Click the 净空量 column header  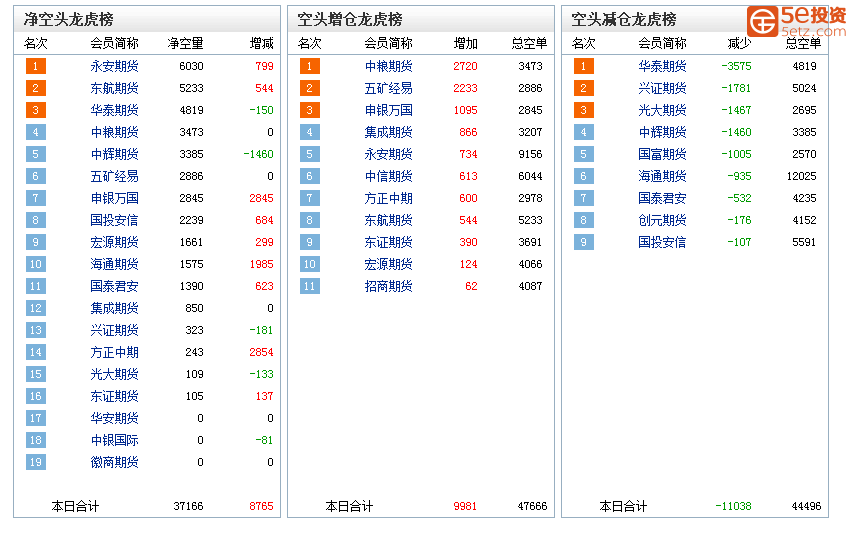pos(185,44)
